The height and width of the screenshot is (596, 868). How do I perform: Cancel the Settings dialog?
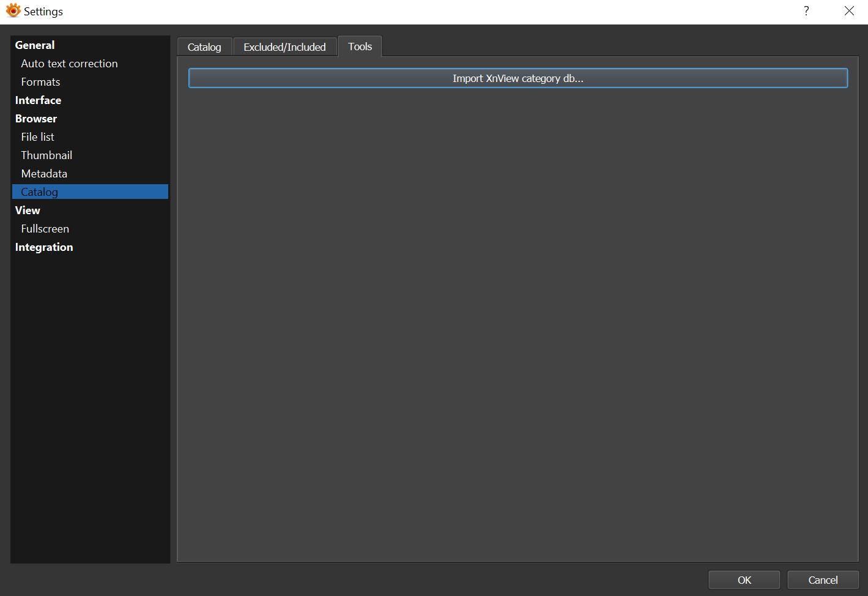pos(823,580)
